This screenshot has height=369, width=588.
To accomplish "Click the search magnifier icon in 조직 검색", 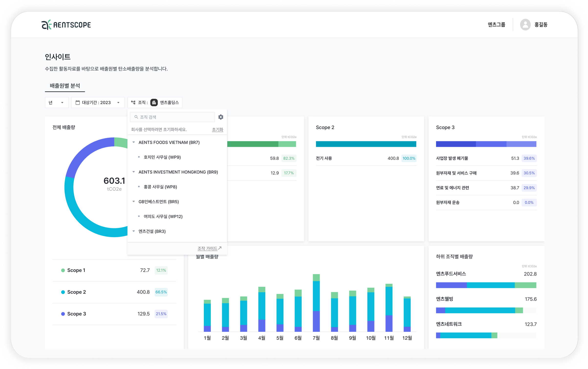I will (136, 117).
